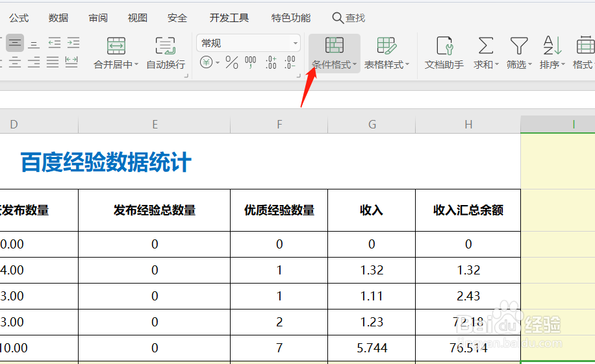595x364 pixels.
Task: Expand the 合并居中 dropdown arrow
Action: coord(136,64)
